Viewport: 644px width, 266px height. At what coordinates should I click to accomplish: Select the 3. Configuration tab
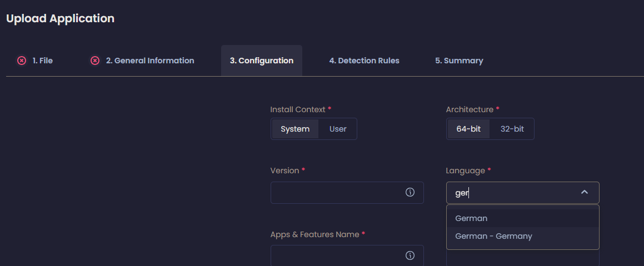262,61
